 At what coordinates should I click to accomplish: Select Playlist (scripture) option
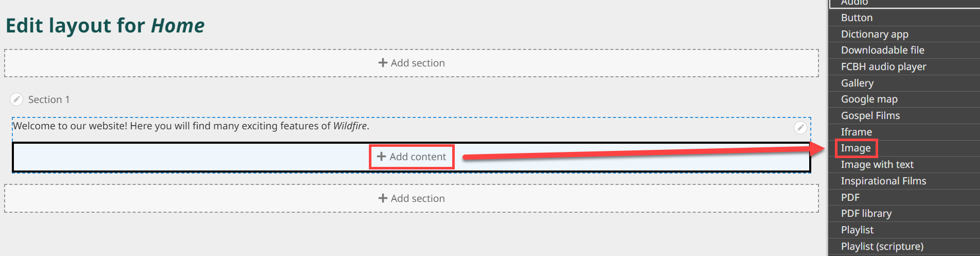(882, 247)
